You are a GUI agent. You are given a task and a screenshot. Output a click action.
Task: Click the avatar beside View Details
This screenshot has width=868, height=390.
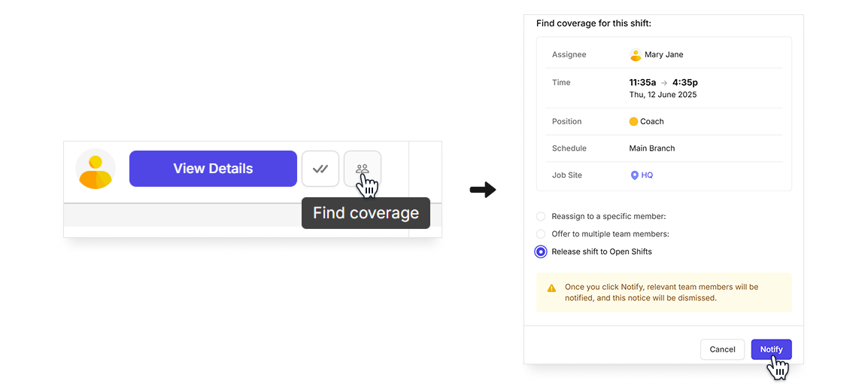tap(96, 169)
